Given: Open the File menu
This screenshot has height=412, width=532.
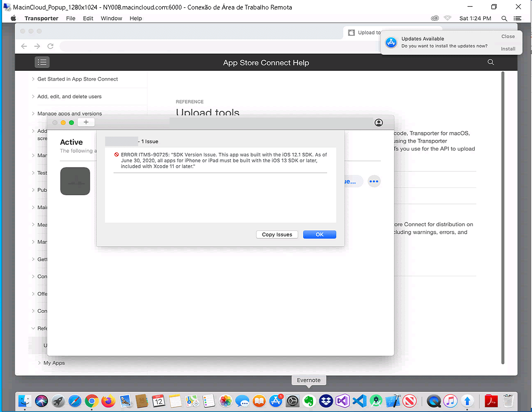Looking at the screenshot, I should pyautogui.click(x=71, y=18).
